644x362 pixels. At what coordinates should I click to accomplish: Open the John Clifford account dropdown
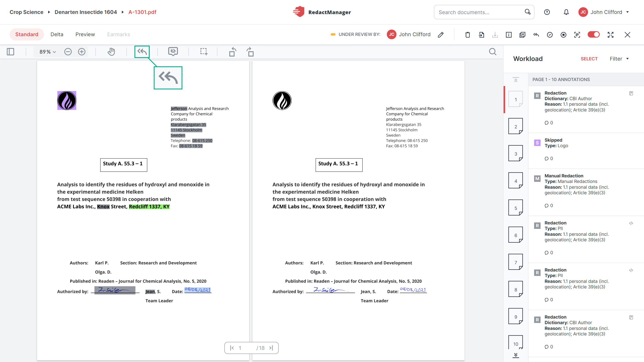pos(604,12)
